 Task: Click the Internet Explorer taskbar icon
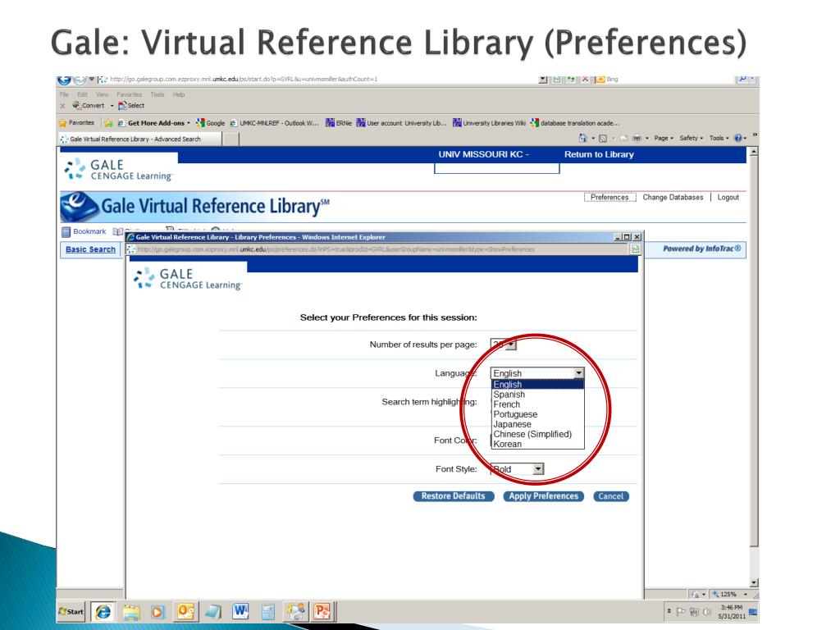point(103,611)
